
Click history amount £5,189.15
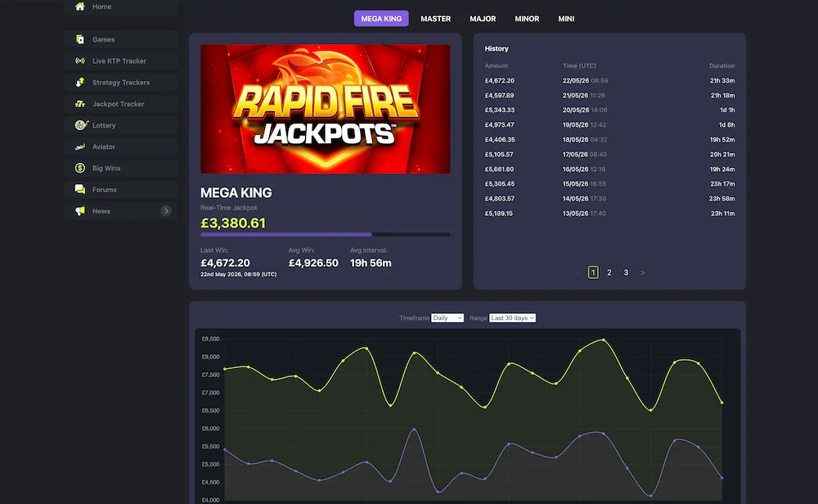pos(499,214)
